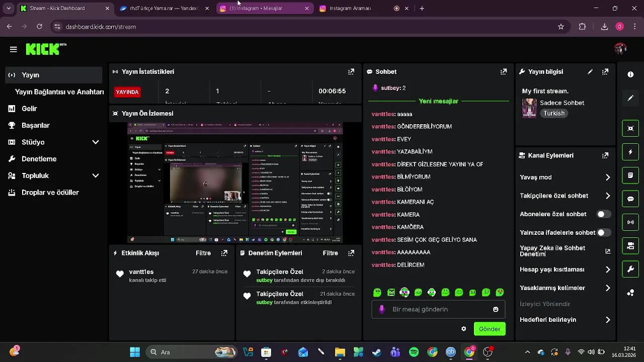This screenshot has width=644, height=362.
Task: Switch to the Instagram Mesajlar browser tab
Action: pyautogui.click(x=265, y=9)
